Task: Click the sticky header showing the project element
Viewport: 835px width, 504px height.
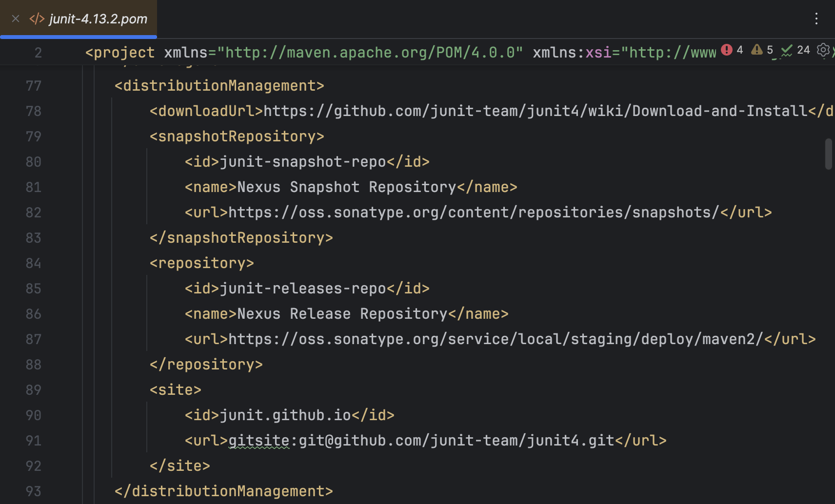Action: coord(120,52)
